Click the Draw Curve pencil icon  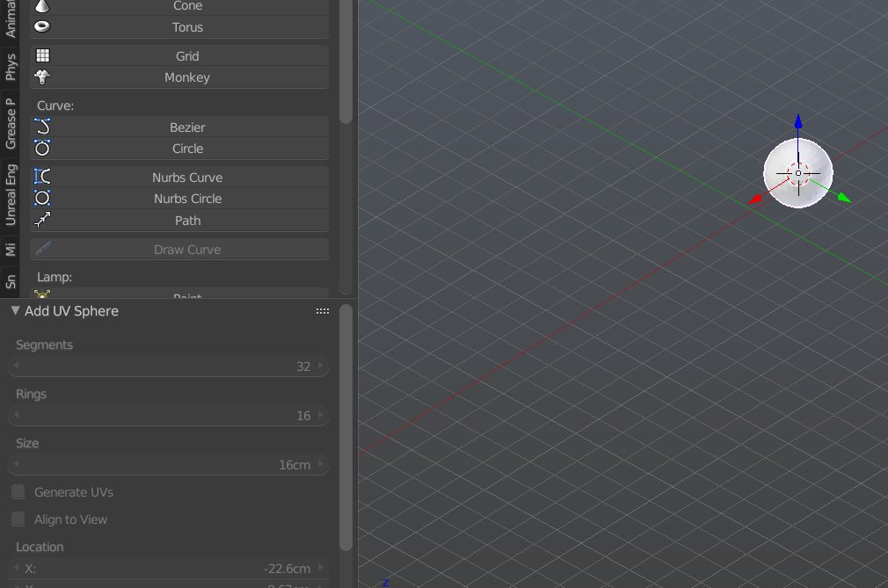point(42,249)
